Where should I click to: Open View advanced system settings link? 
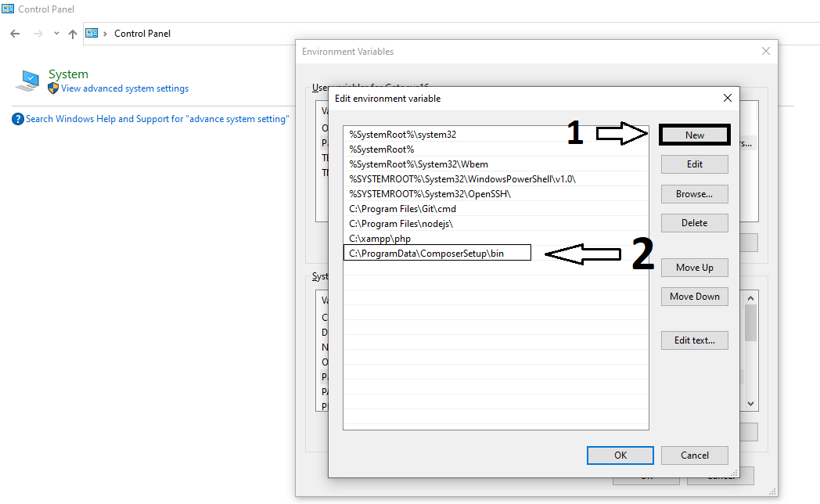pyautogui.click(x=124, y=88)
